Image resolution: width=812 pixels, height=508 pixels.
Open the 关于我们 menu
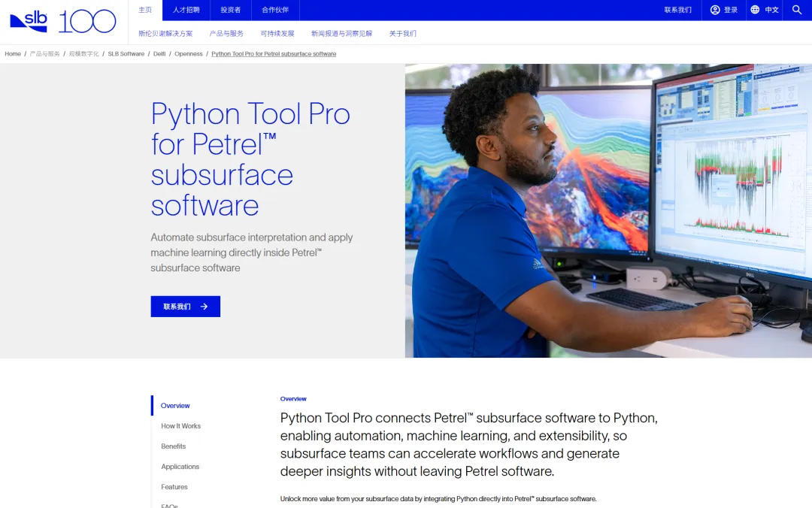[402, 34]
